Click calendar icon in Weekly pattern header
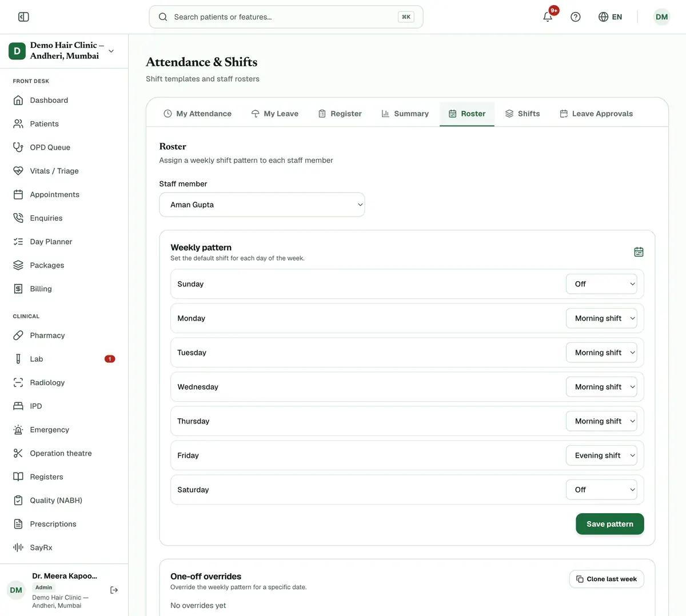This screenshot has height=616, width=686. (x=639, y=252)
